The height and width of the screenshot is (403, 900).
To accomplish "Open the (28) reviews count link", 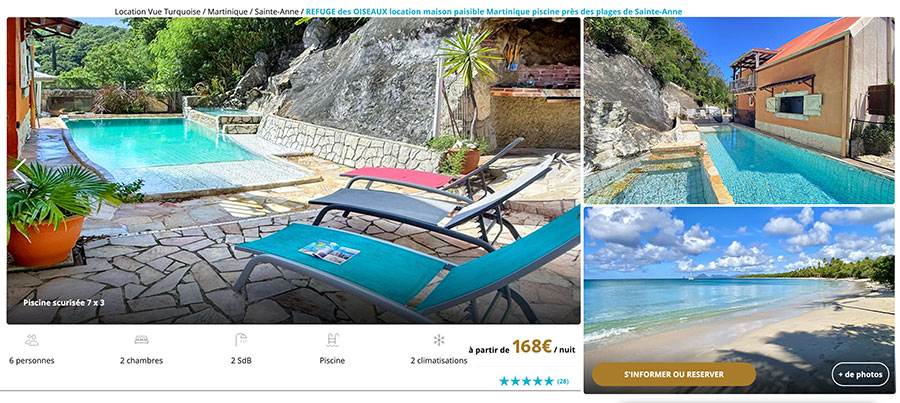I will (x=562, y=381).
